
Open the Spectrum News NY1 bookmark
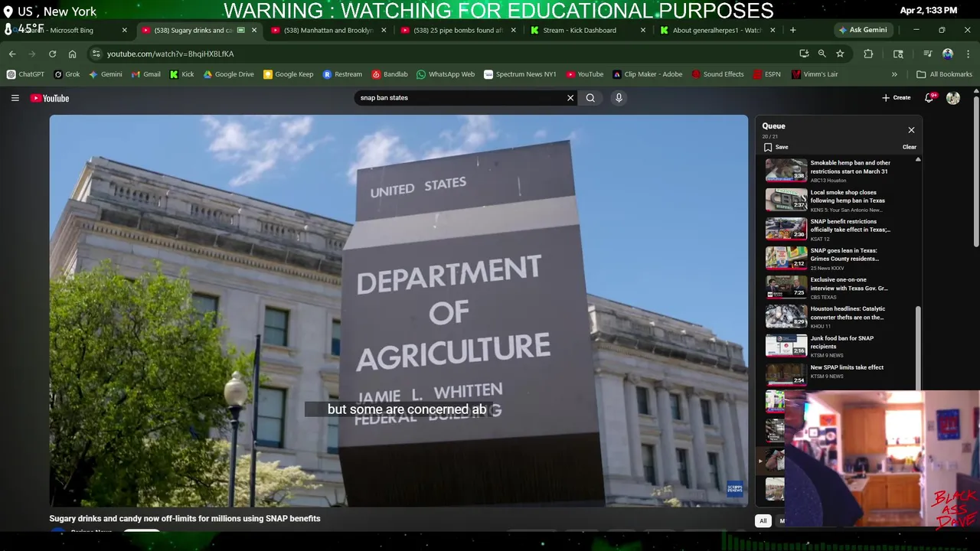(x=520, y=74)
